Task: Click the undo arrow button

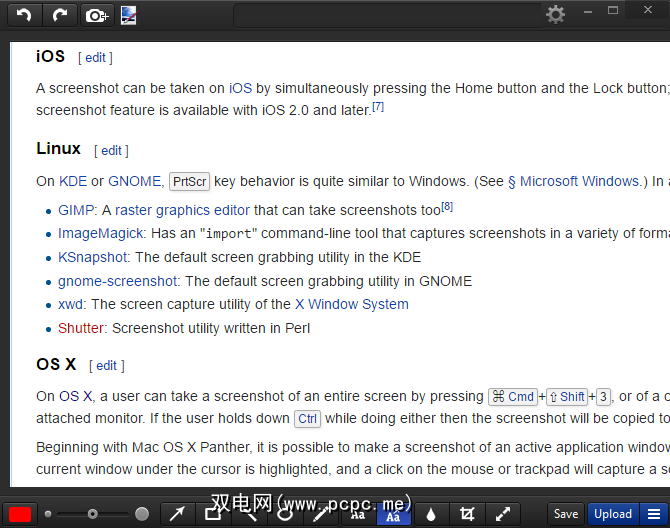Action: tap(25, 15)
